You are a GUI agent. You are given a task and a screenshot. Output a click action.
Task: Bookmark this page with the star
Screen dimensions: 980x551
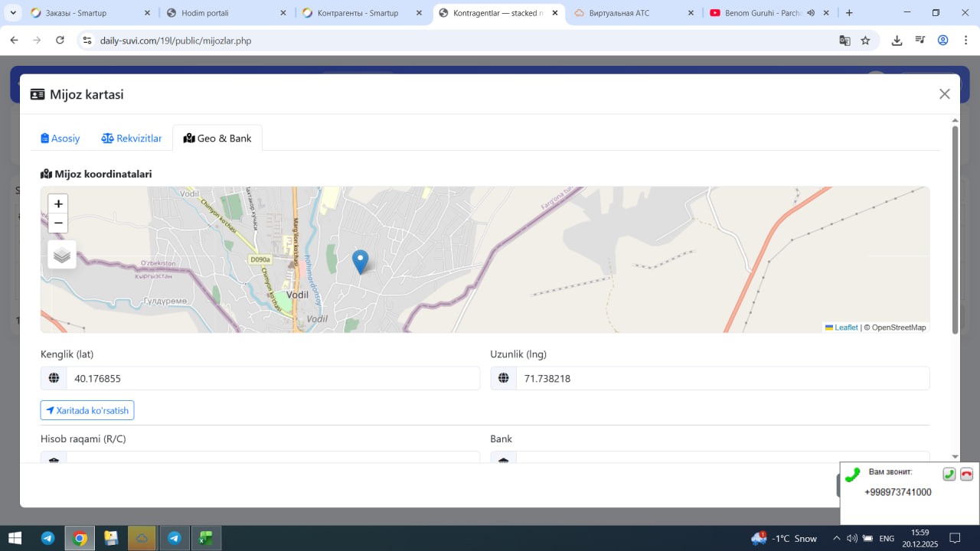(x=865, y=41)
